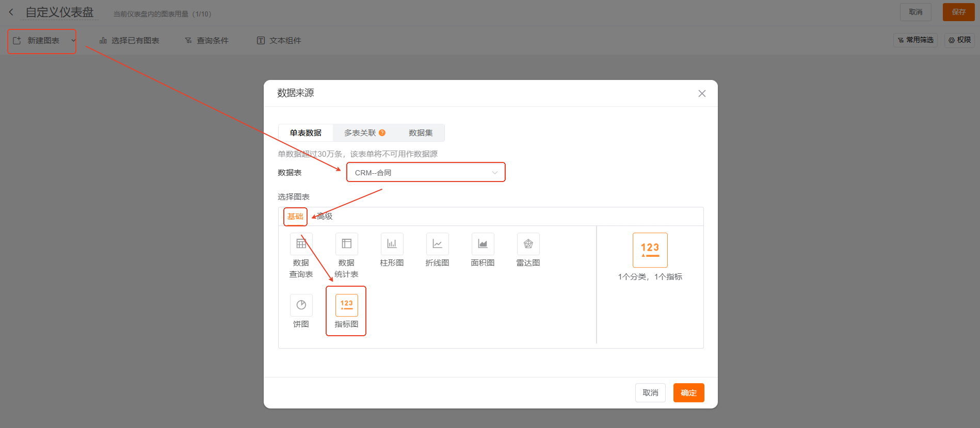Click the orange 确定 button
Viewport: 980px width, 428px height.
pos(688,393)
